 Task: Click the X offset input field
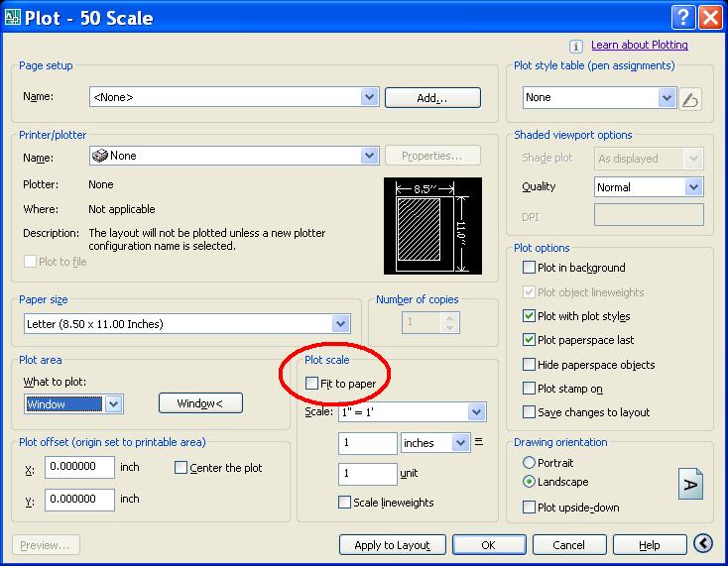(80, 467)
